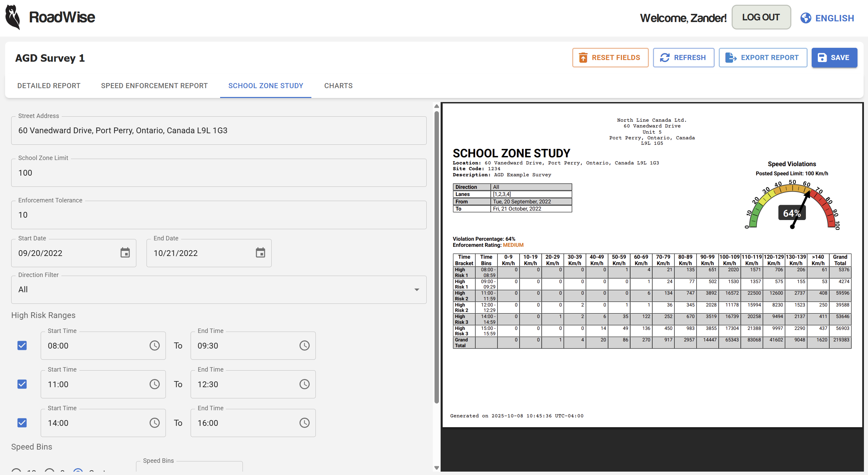Screen dimensions: 868x475
Task: Click the globe language icon
Action: pos(806,18)
